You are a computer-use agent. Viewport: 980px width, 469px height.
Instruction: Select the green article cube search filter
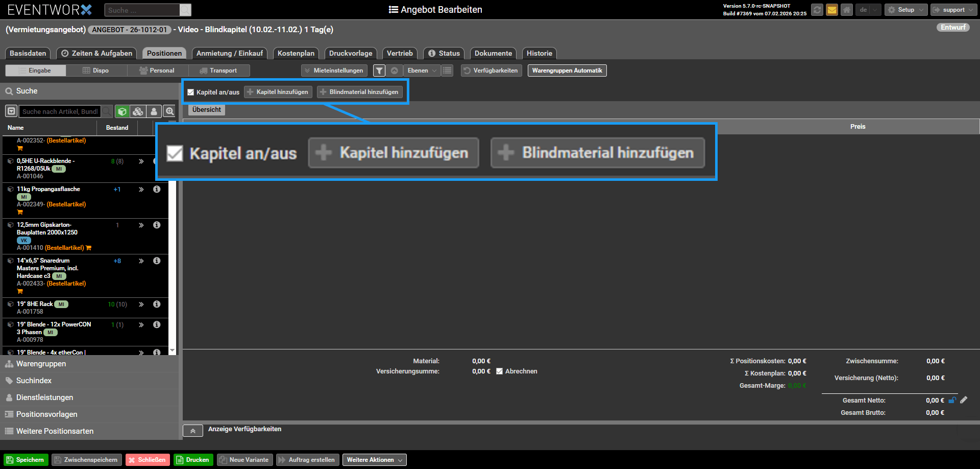pos(122,111)
